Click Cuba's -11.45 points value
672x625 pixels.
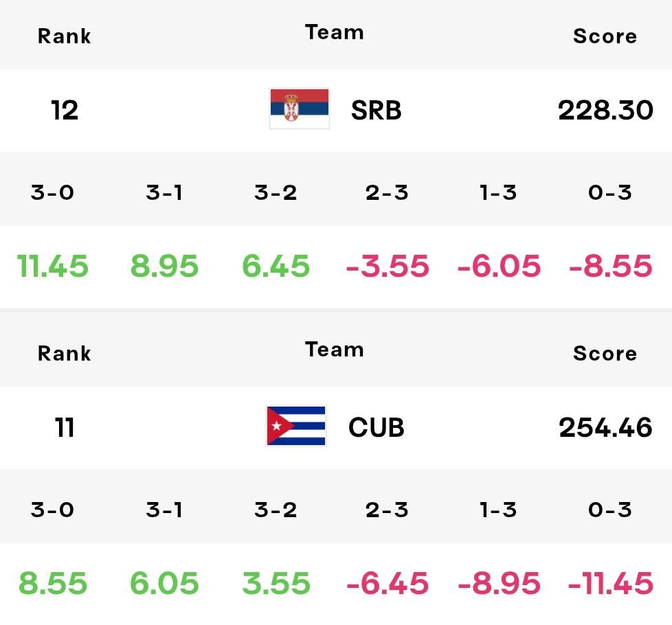point(610,583)
